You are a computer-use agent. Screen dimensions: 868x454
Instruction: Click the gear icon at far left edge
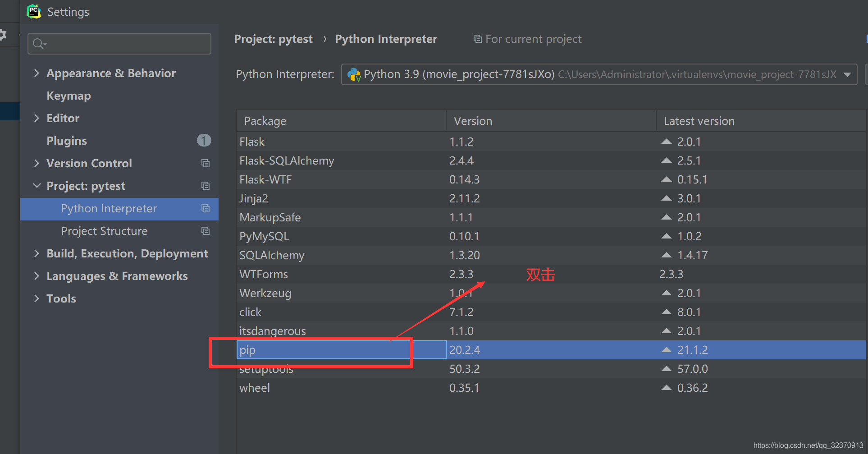(3, 35)
